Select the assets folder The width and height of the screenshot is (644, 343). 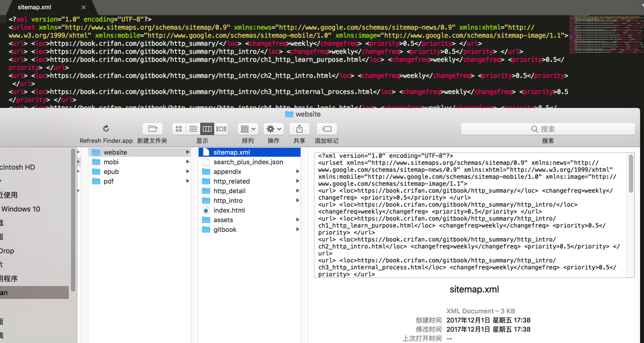coord(250,220)
